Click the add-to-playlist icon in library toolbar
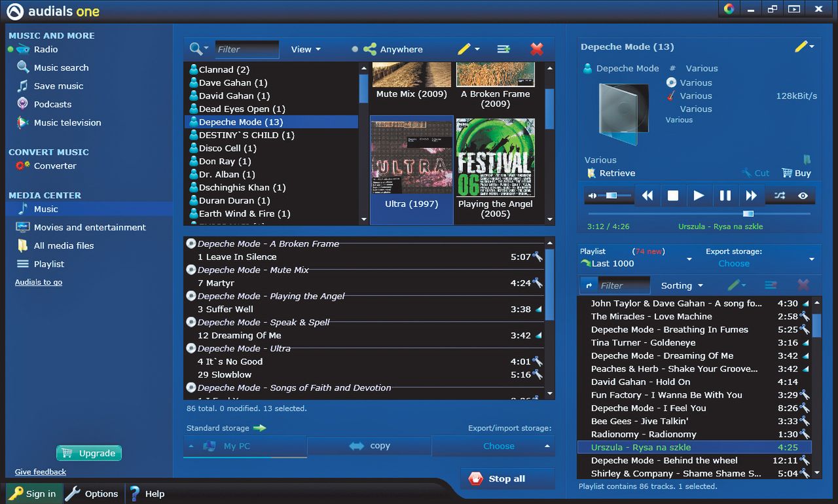Viewport: 838px width, 504px height. pyautogui.click(x=503, y=49)
